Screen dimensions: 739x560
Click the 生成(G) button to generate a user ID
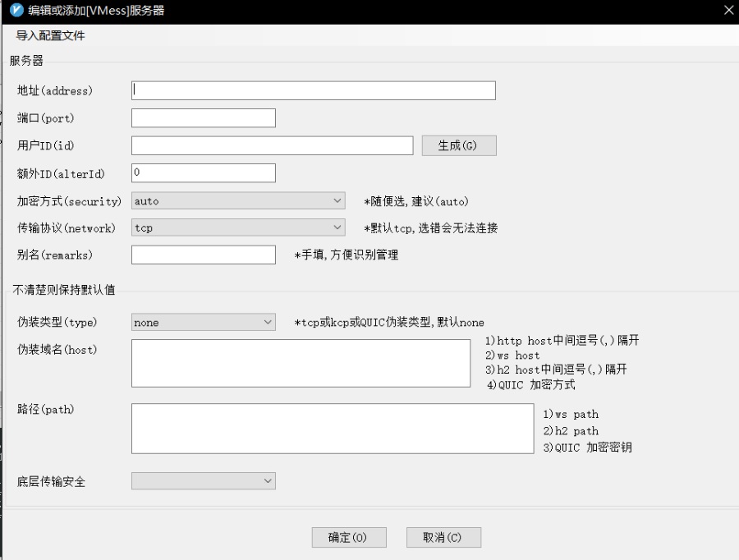coord(457,145)
